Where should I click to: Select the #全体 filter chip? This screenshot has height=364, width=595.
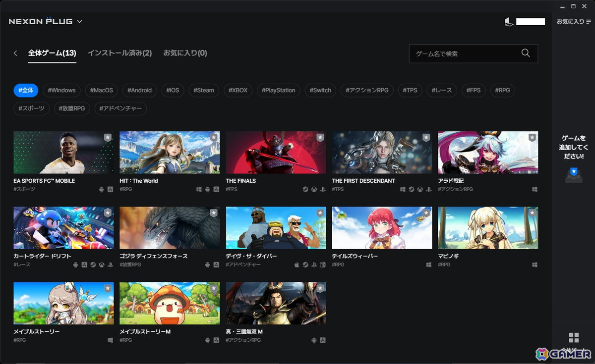(x=25, y=90)
